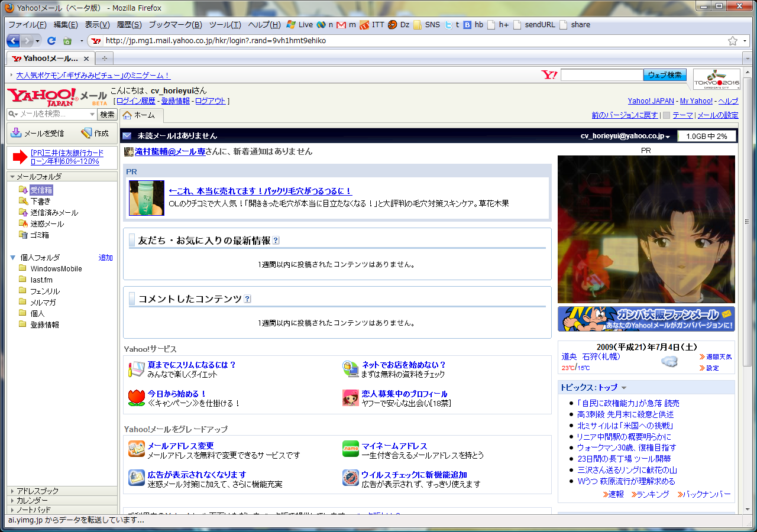Image resolution: width=757 pixels, height=532 pixels.
Task: Click the 1.0GB中 2% storage usage bar
Action: click(x=707, y=136)
